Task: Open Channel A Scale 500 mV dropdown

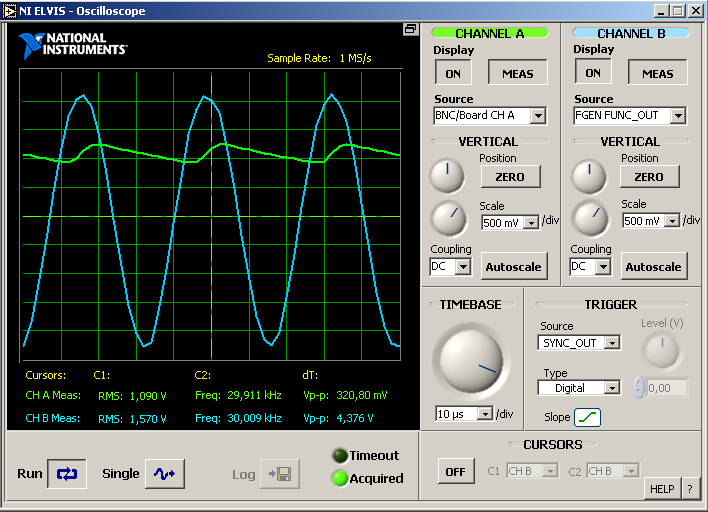Action: tap(531, 223)
